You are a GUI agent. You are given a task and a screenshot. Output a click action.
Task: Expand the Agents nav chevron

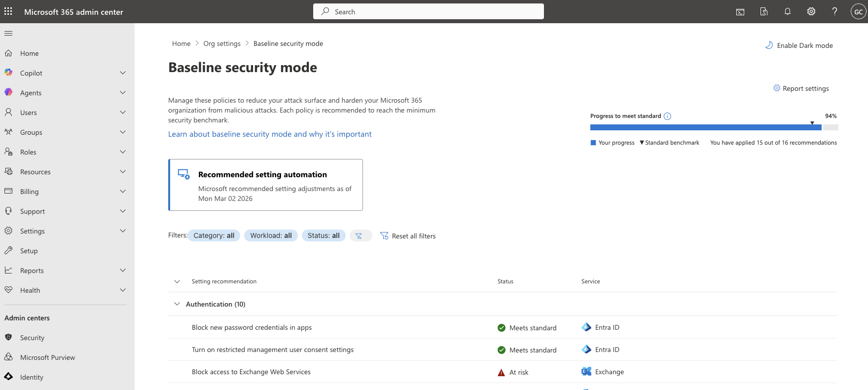click(x=123, y=93)
